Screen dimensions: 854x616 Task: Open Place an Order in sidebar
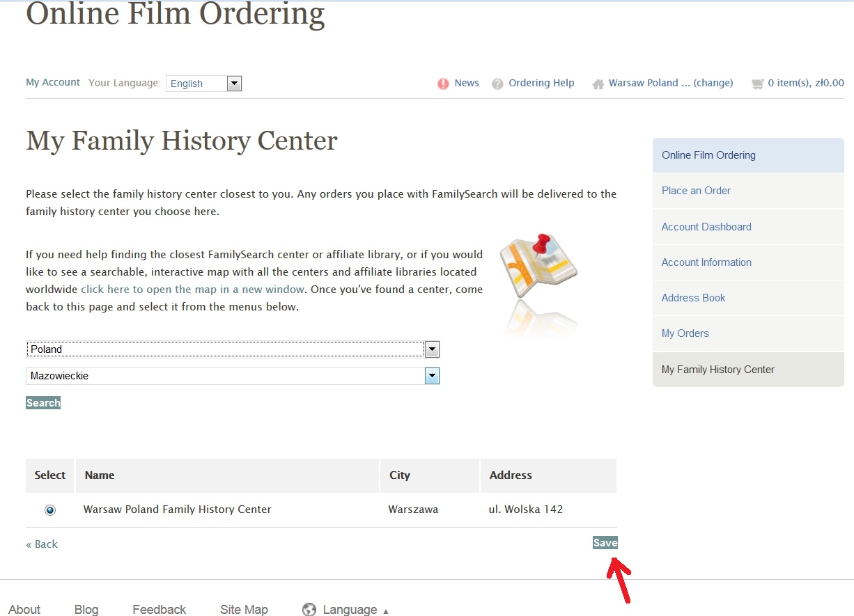(696, 191)
